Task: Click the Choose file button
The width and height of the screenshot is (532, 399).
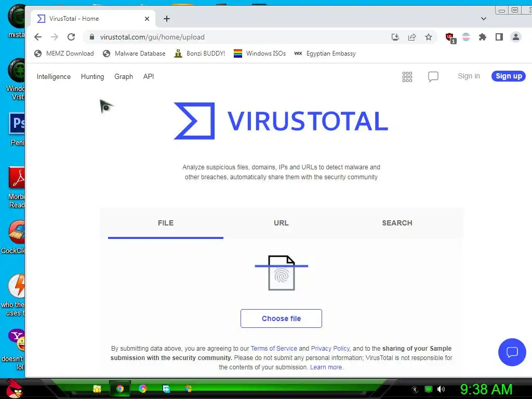Action: click(x=281, y=318)
